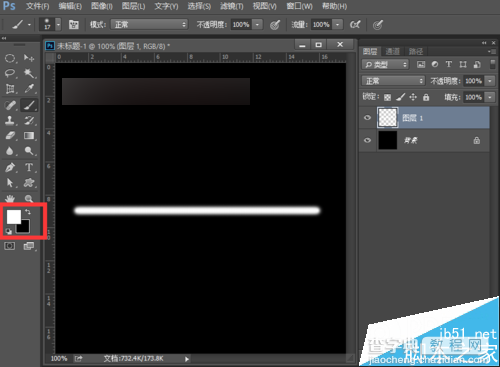The image size is (500, 367).
Task: Open the brush 不透明度 slider arrow
Action: pos(257,25)
